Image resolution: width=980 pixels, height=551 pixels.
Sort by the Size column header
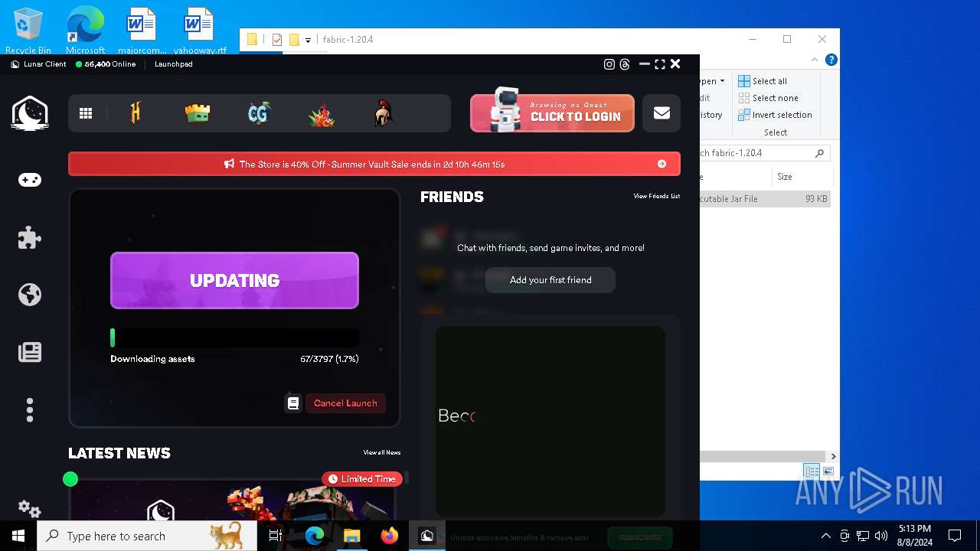coord(801,177)
